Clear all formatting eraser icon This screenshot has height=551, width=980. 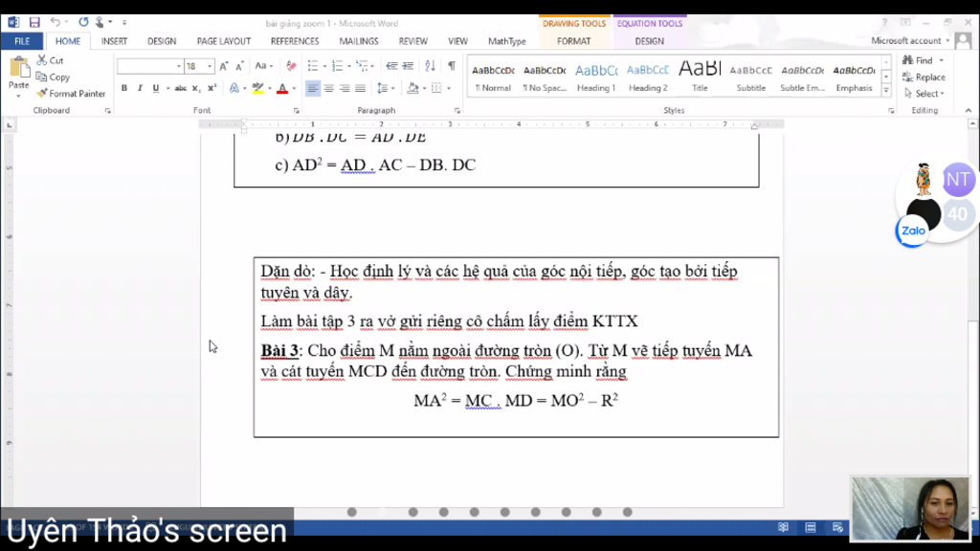291,66
